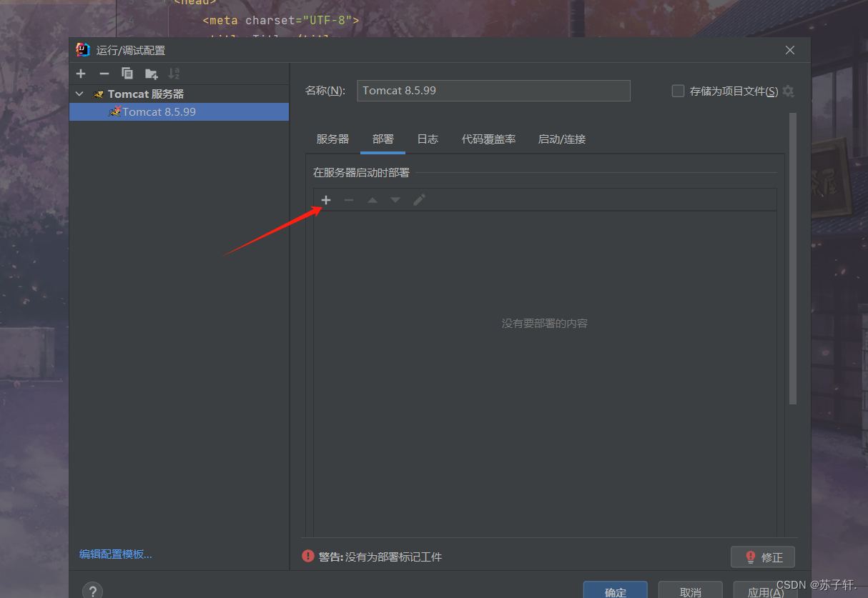Select the Tomcat 服务器 group row
The width and height of the screenshot is (868, 598).
pos(179,94)
